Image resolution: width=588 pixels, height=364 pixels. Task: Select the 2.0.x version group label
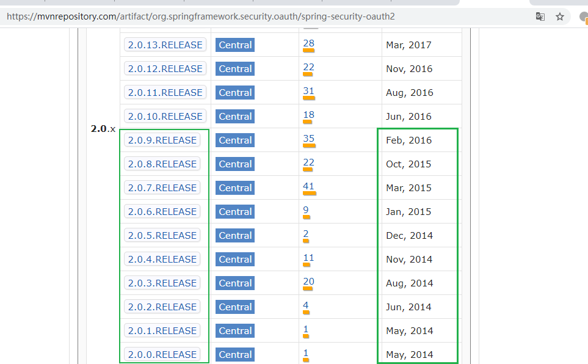click(x=103, y=129)
